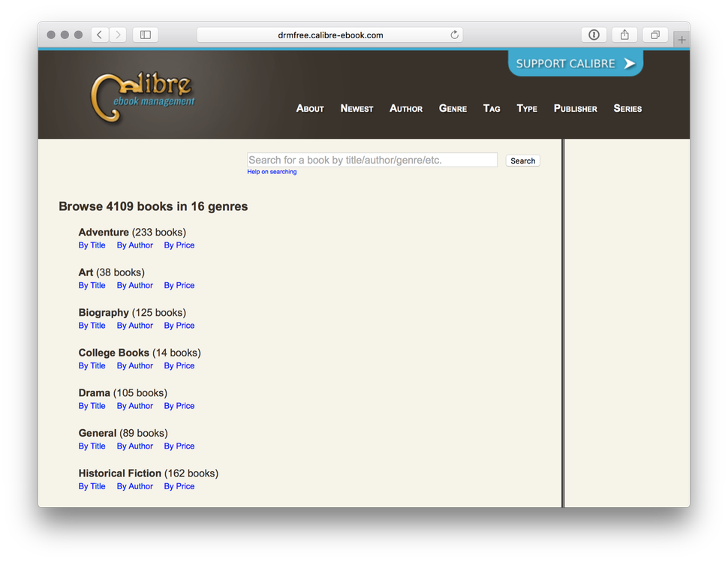View Biography books By Author
This screenshot has height=562, width=728.
pos(134,325)
